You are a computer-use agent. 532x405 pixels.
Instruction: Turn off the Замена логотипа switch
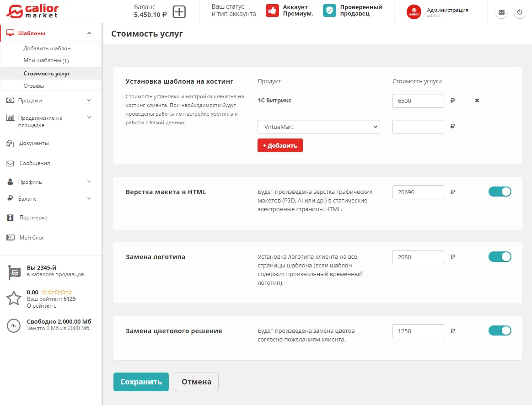tap(500, 257)
